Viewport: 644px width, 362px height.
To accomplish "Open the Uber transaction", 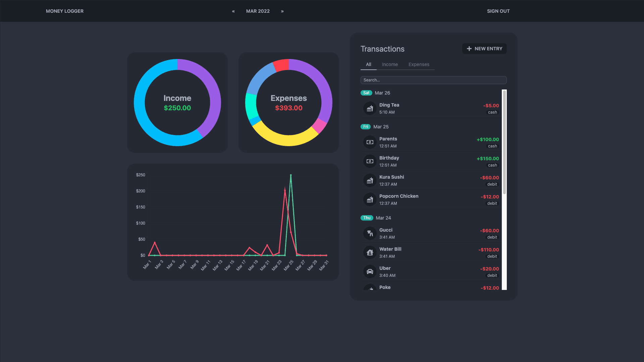I will (x=431, y=271).
